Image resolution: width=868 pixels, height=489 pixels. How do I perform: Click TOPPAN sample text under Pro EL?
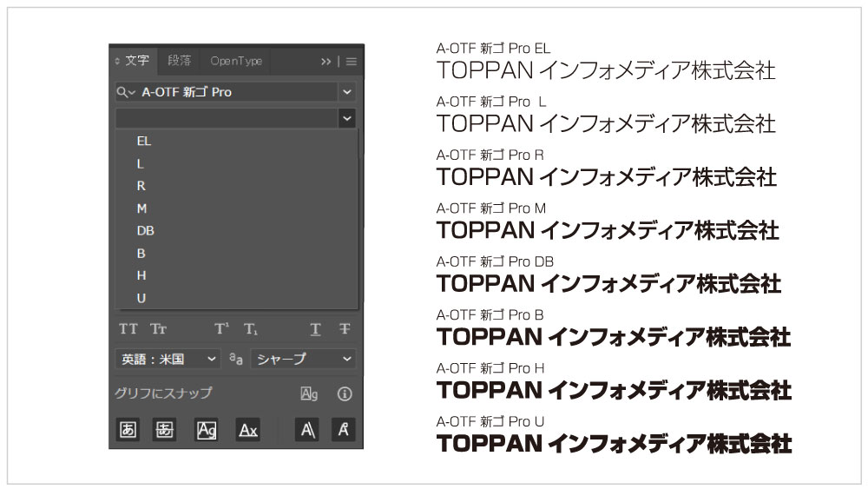tap(606, 71)
